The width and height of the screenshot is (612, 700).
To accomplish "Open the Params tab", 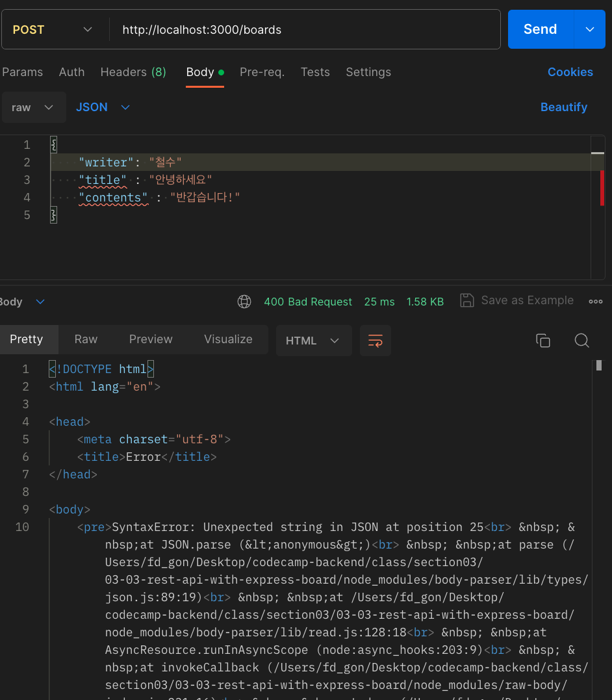I will [22, 72].
